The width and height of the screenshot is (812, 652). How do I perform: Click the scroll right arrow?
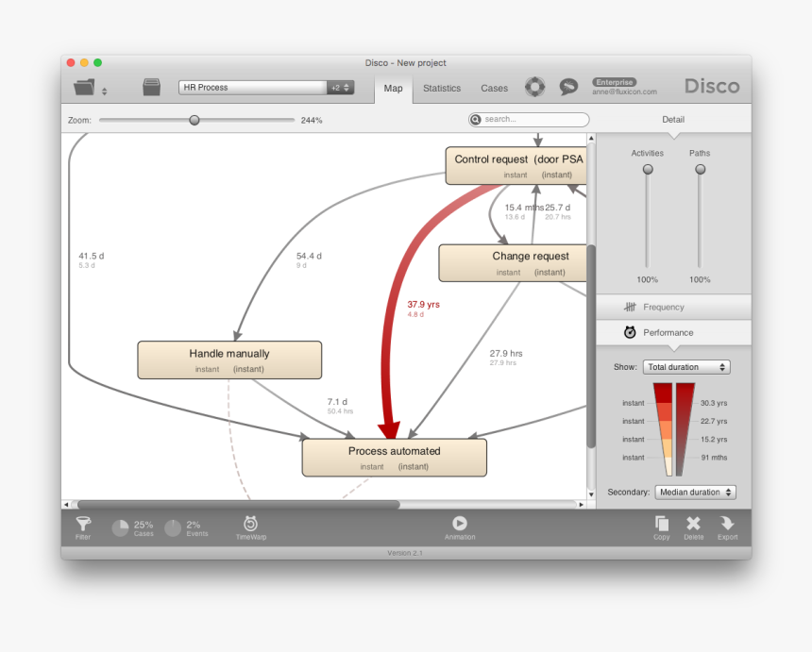(581, 504)
